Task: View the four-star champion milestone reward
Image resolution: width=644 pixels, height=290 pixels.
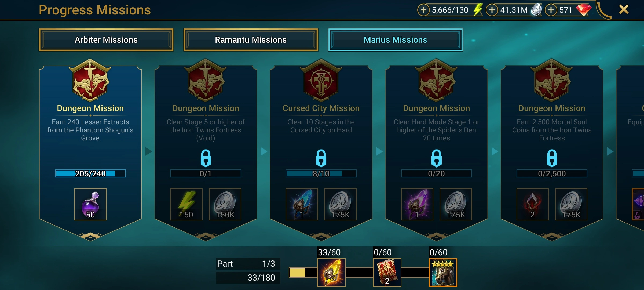Action: coord(443,273)
